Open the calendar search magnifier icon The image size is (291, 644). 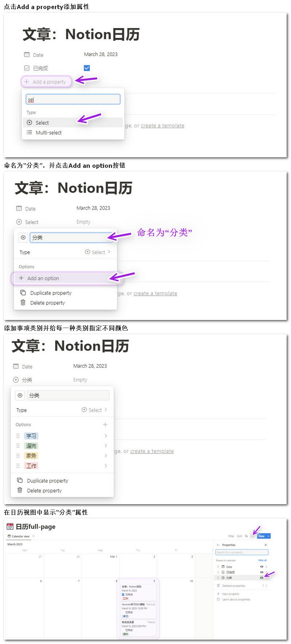tap(246, 536)
